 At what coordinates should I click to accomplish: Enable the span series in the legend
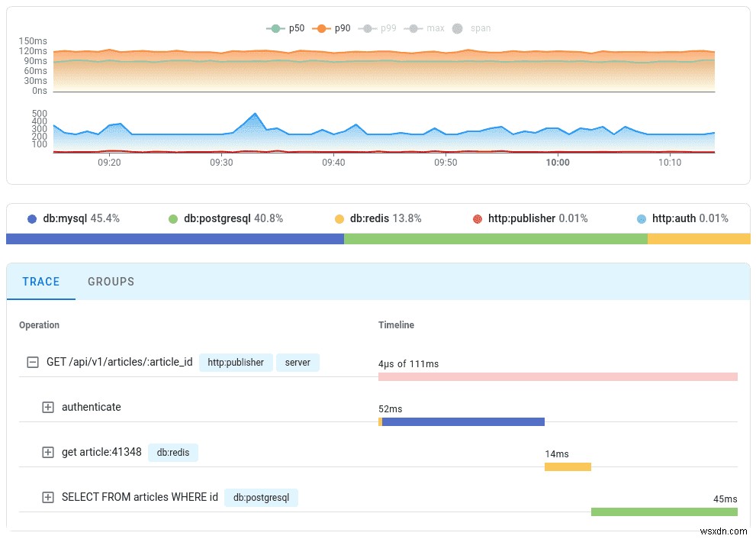pyautogui.click(x=457, y=27)
